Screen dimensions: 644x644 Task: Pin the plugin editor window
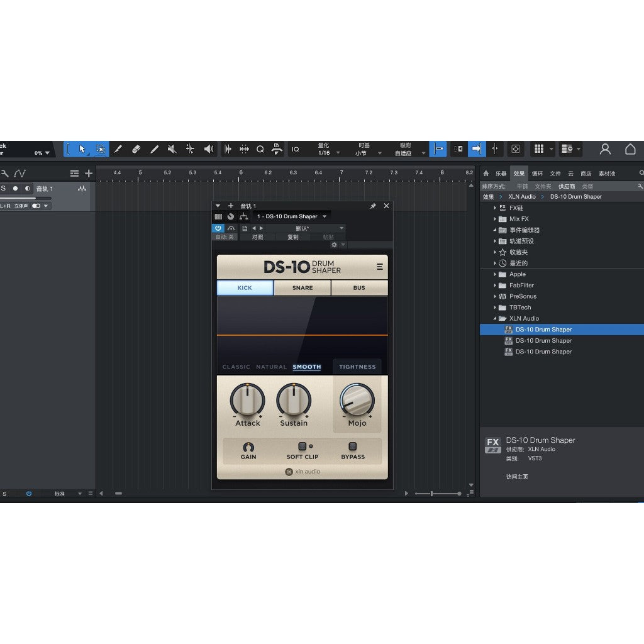pos(373,206)
